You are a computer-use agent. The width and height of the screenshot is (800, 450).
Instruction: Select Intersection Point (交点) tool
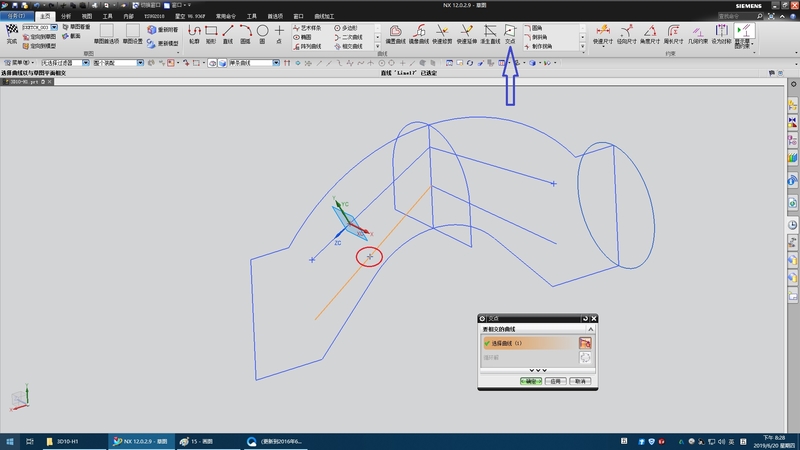[x=510, y=34]
